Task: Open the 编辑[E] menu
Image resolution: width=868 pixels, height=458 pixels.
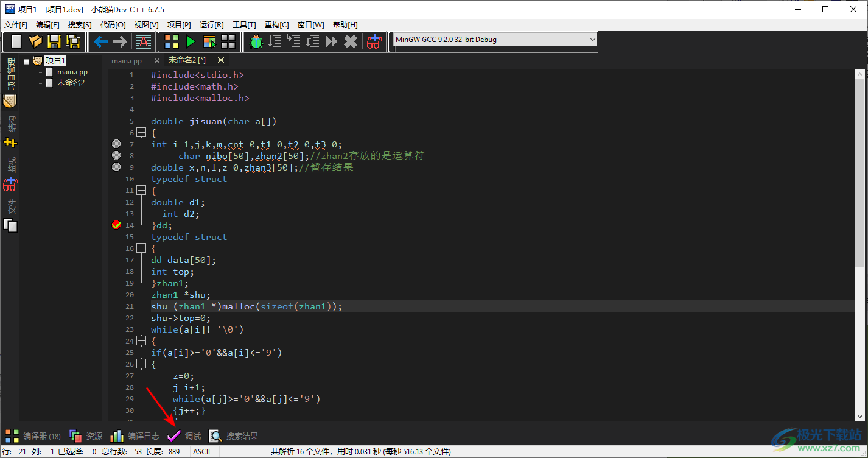Action: coord(47,24)
